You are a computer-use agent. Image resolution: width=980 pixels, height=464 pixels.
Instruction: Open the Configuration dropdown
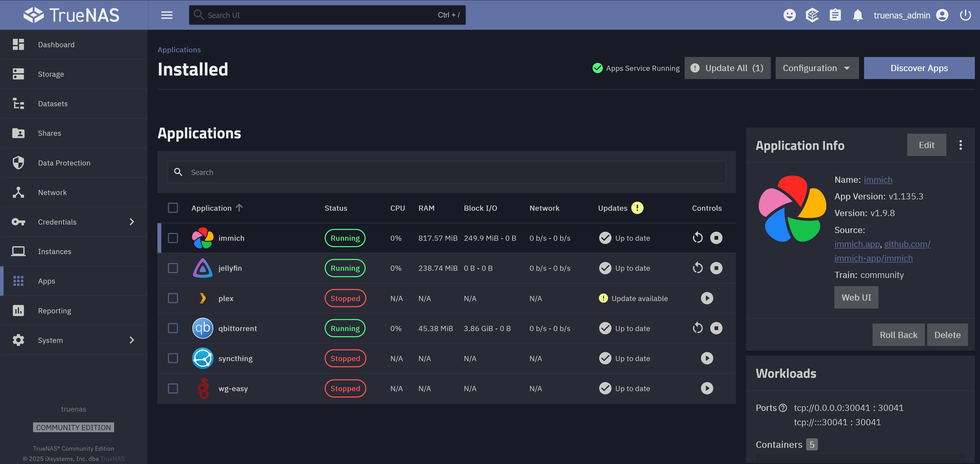pos(817,68)
